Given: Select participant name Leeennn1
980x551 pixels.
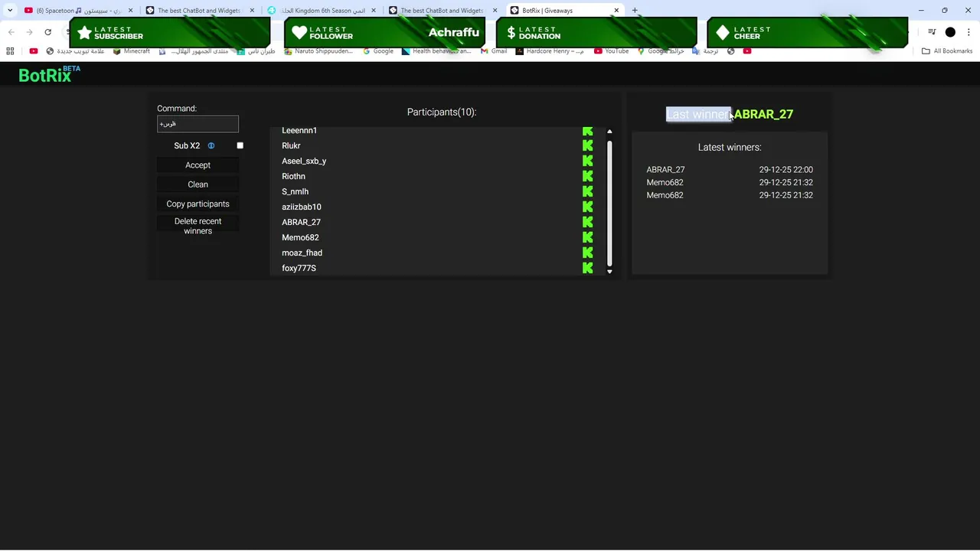Looking at the screenshot, I should [x=299, y=131].
